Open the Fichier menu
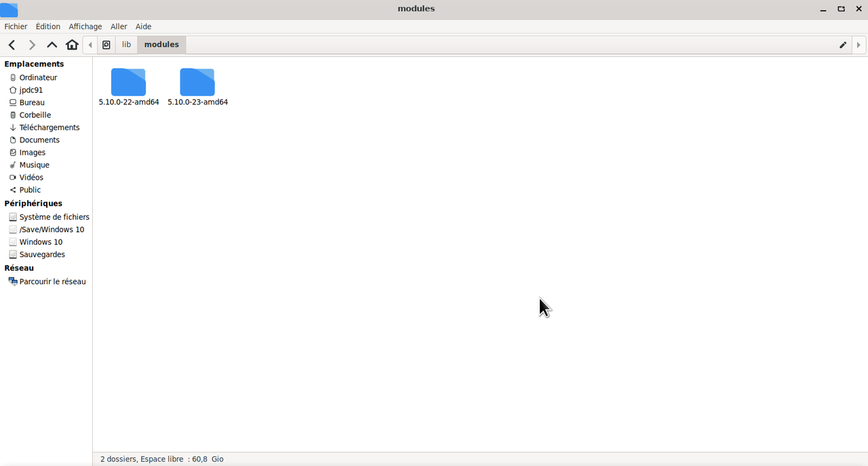This screenshot has width=868, height=466. click(x=16, y=26)
